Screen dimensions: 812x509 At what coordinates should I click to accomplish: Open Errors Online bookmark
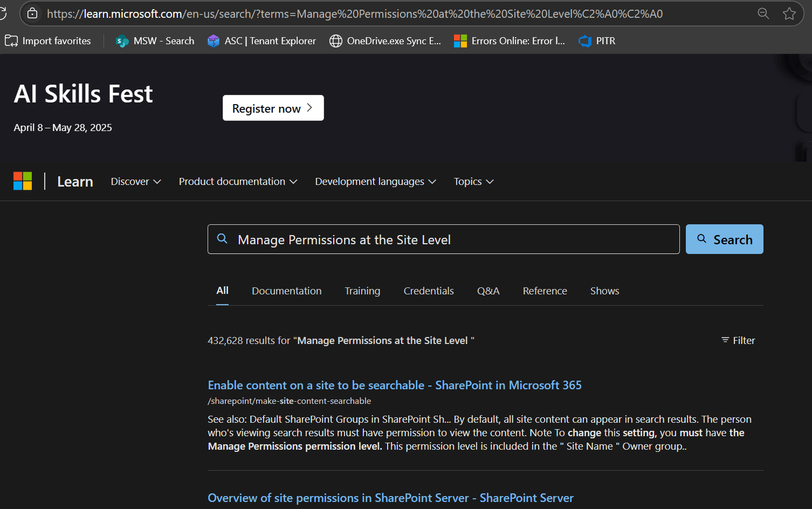[510, 41]
